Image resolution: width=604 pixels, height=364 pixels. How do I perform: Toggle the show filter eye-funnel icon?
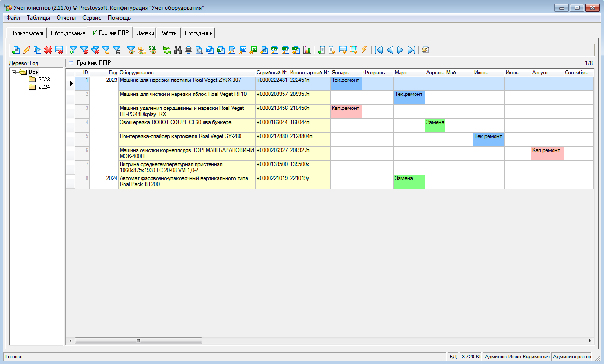click(131, 50)
